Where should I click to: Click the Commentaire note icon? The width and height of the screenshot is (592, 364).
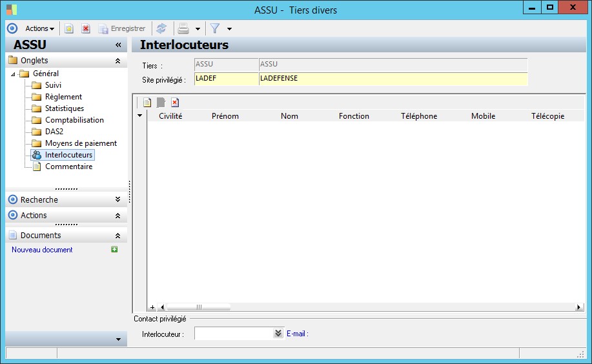coord(37,167)
